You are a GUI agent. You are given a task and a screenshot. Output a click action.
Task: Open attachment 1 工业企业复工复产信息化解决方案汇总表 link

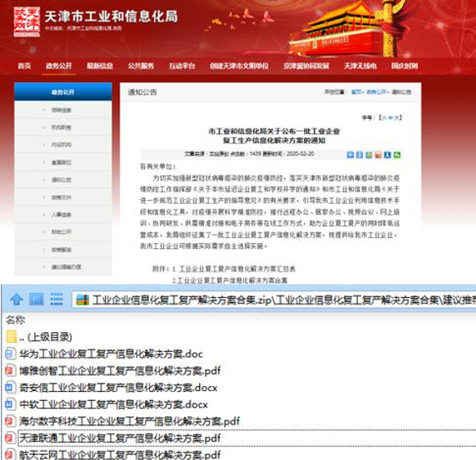(x=237, y=268)
